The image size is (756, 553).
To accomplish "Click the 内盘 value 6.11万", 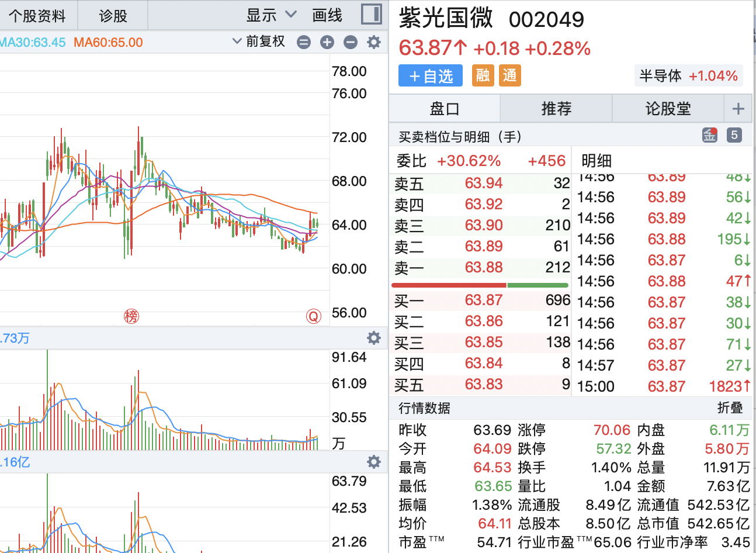I will coord(729,430).
